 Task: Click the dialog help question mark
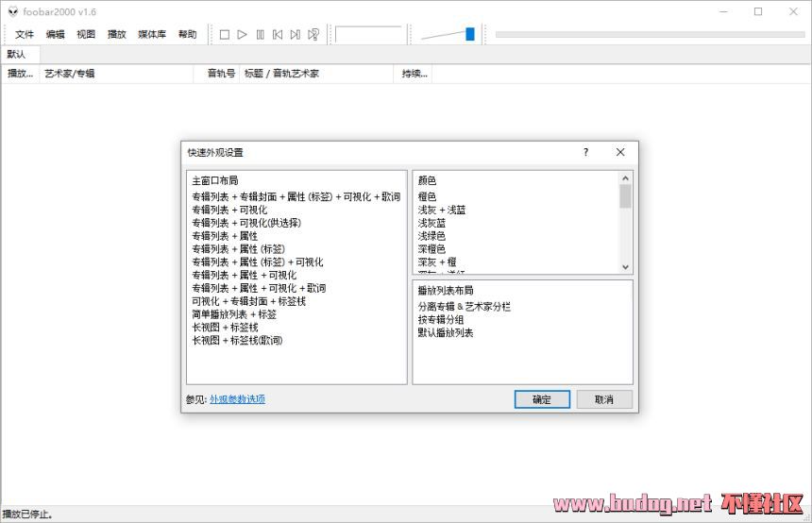point(585,152)
